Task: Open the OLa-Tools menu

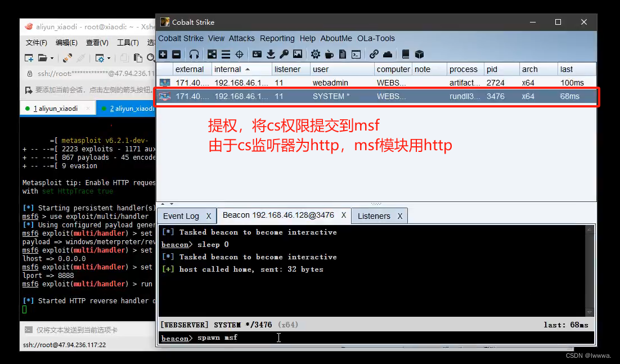Action: click(x=376, y=38)
